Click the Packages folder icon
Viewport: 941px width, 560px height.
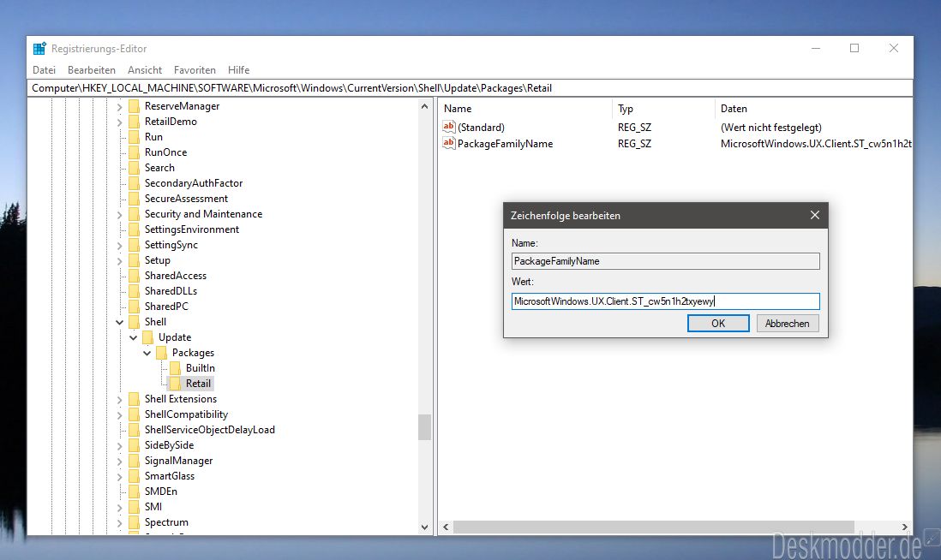161,353
